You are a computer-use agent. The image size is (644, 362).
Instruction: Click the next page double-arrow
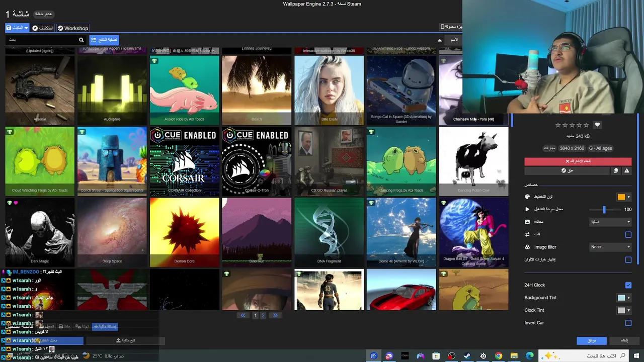[275, 315]
